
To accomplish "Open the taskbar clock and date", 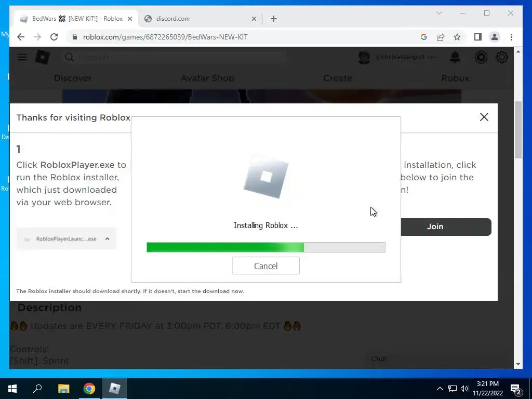I will [487, 389].
